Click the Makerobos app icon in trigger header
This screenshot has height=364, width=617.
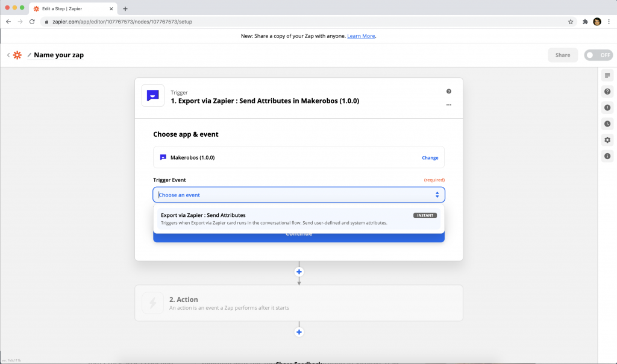[152, 95]
